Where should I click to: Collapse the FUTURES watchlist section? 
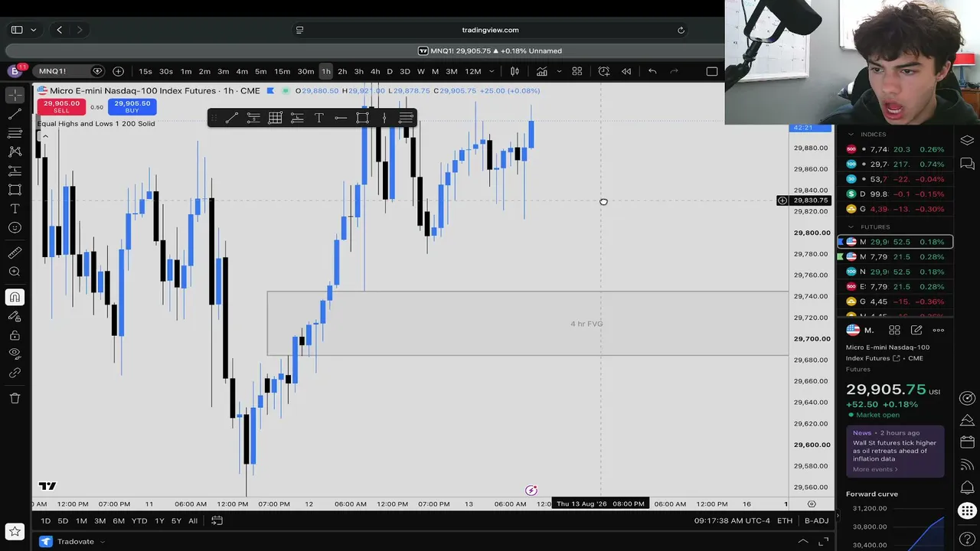pyautogui.click(x=851, y=227)
